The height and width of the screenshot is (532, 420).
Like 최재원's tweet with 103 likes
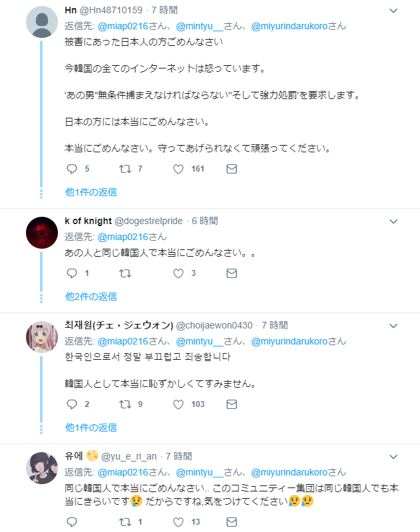point(178,404)
